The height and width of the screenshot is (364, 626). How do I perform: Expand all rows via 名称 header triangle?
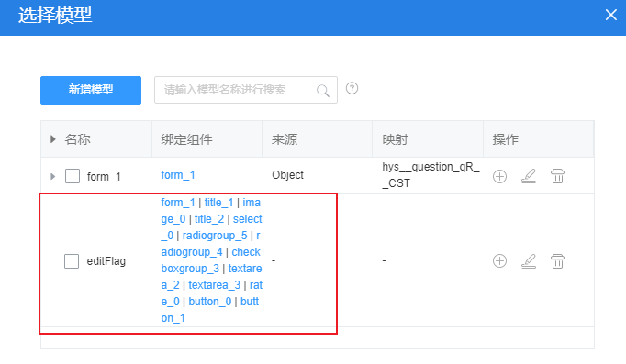[52, 139]
